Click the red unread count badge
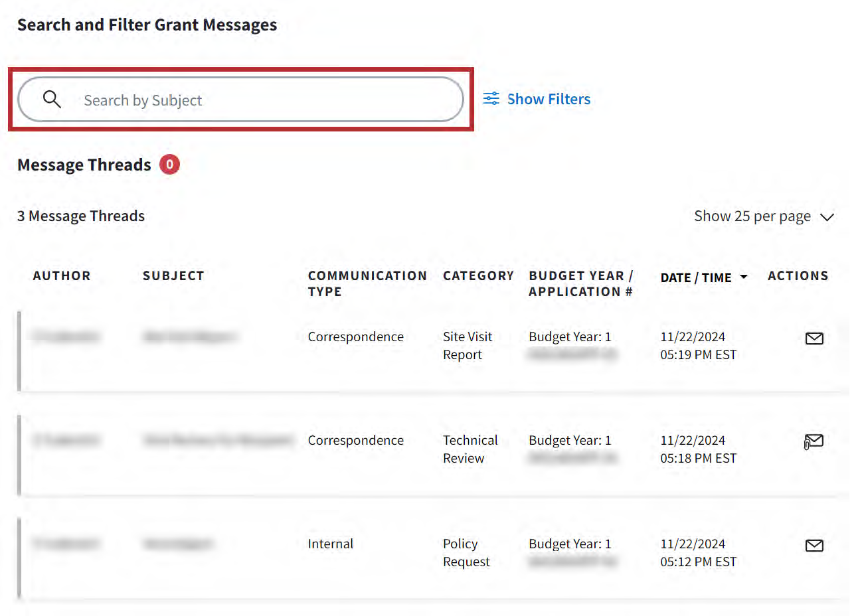The height and width of the screenshot is (616, 860). [169, 165]
